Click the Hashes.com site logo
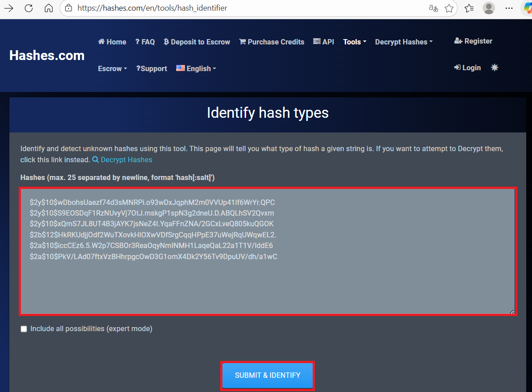This screenshot has width=532, height=392. click(x=47, y=55)
